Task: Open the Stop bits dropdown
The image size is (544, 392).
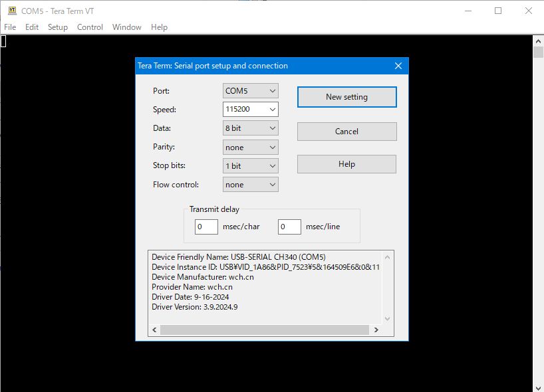Action: tap(251, 165)
